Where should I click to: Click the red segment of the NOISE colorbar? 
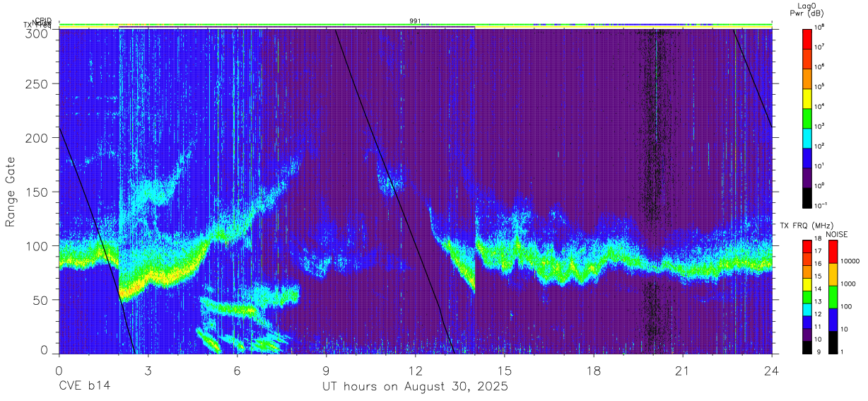coord(831,251)
